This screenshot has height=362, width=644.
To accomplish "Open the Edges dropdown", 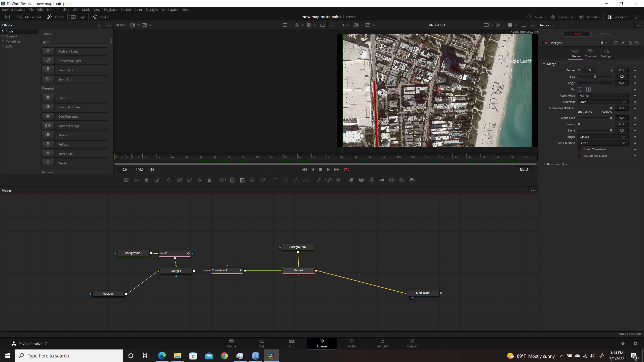I will click(x=603, y=137).
